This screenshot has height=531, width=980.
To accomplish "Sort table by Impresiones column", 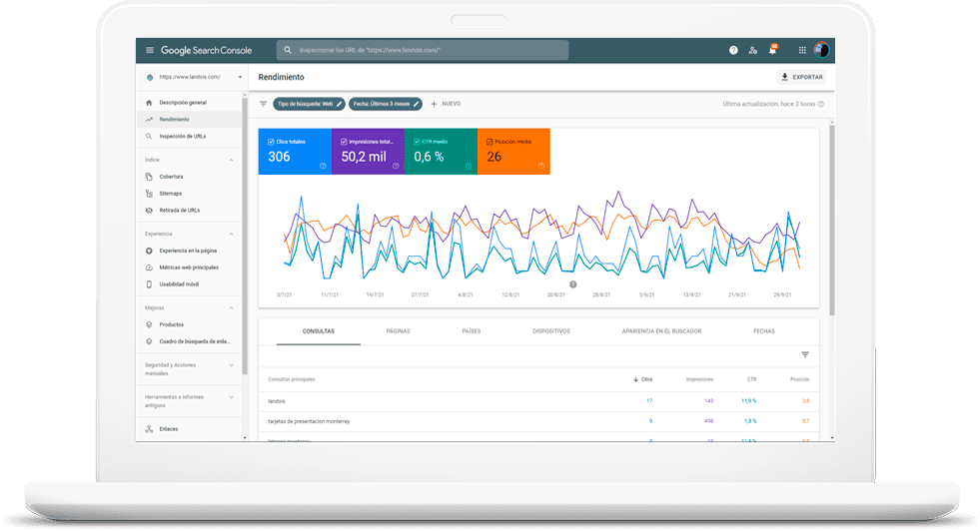I will (x=699, y=379).
